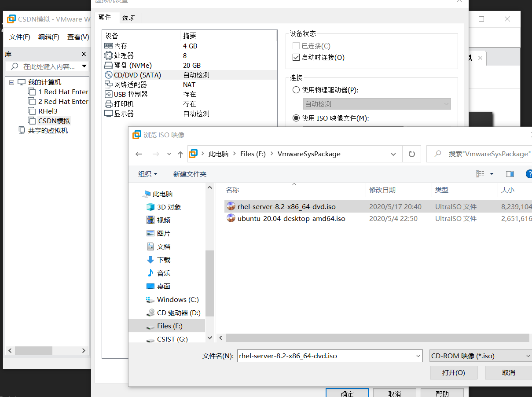
Task: Select 硬盘 (NVMe) device row
Action: click(x=190, y=65)
